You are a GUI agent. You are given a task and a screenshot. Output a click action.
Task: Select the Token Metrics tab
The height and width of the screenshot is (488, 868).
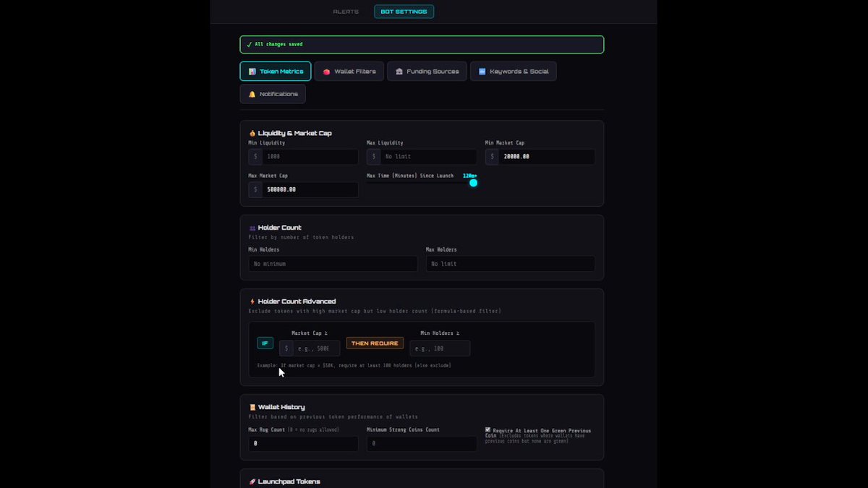click(276, 71)
